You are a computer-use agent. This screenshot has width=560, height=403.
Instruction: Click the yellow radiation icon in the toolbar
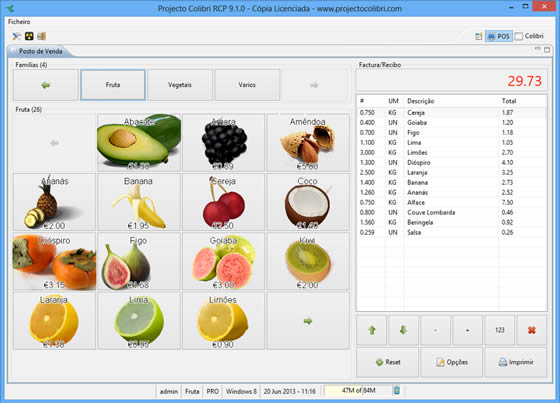tap(29, 36)
